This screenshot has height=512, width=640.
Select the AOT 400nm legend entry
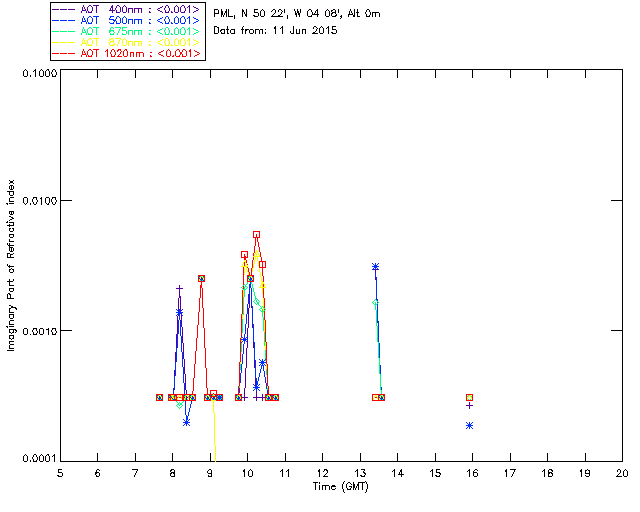[127, 9]
